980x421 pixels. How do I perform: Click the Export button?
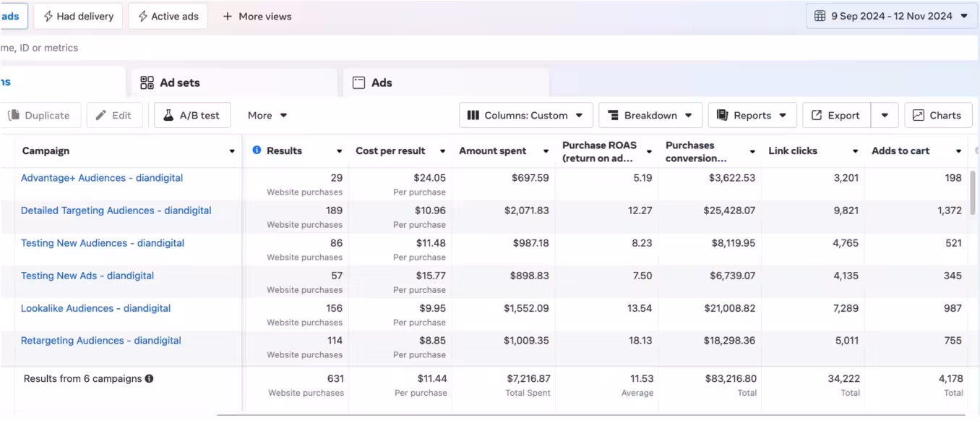(836, 115)
